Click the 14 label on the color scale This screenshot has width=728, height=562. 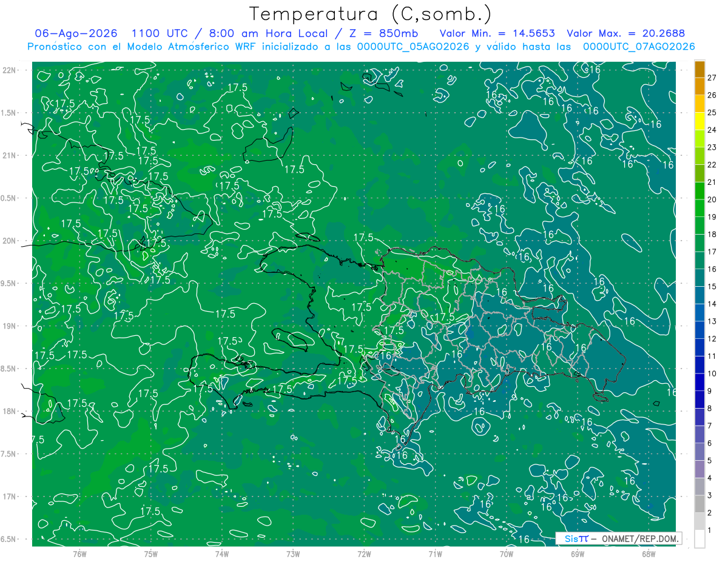(712, 304)
